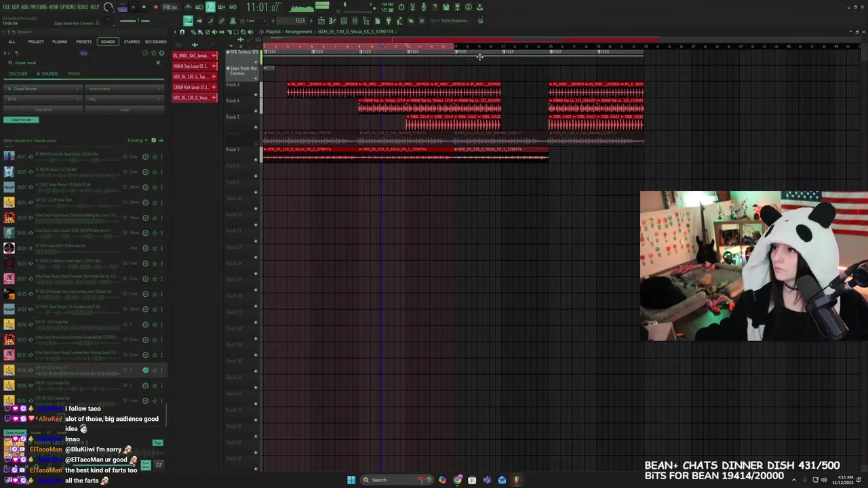
Task: Click the stop button in transport
Action: pos(144,7)
